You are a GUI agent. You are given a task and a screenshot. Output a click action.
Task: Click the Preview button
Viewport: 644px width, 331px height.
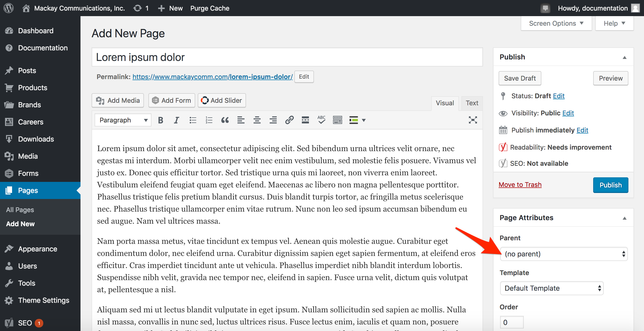611,78
